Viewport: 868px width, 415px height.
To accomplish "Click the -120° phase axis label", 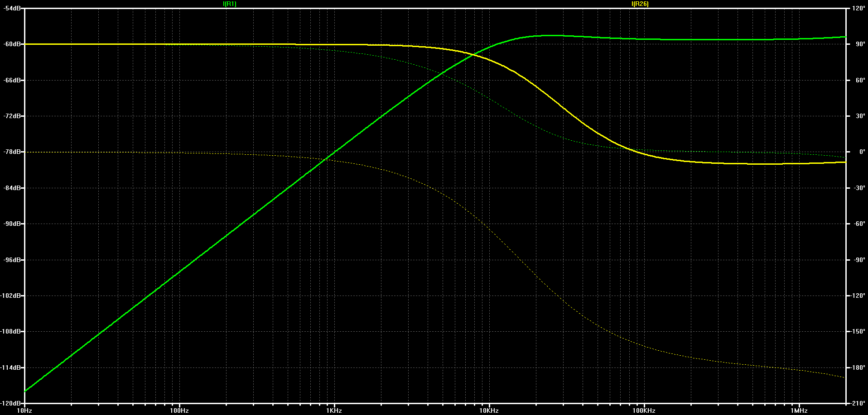I will pyautogui.click(x=858, y=296).
